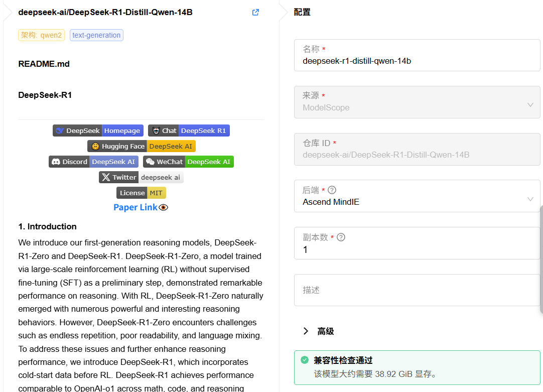Click the green compatibility check icon
Viewport: 543px width, 392px height.
pyautogui.click(x=305, y=360)
